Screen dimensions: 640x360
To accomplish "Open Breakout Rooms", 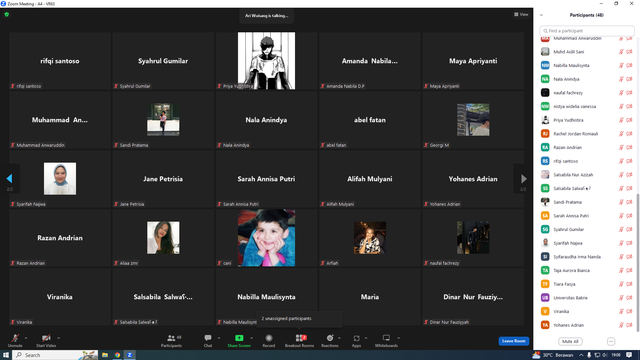I will tap(300, 340).
